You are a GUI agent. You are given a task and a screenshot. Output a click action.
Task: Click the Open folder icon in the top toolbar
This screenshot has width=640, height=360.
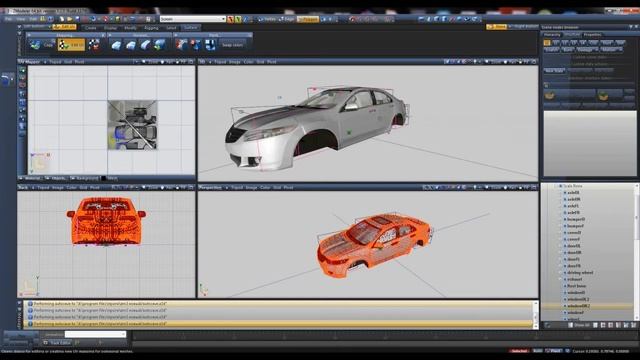69,19
